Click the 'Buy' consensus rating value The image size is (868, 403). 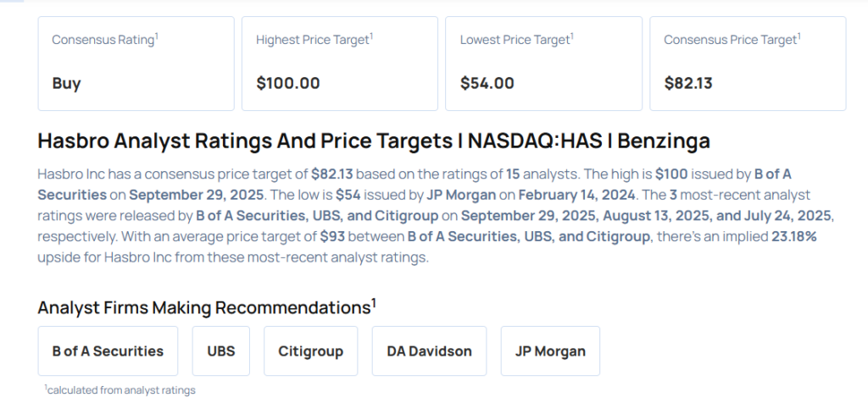pyautogui.click(x=66, y=83)
